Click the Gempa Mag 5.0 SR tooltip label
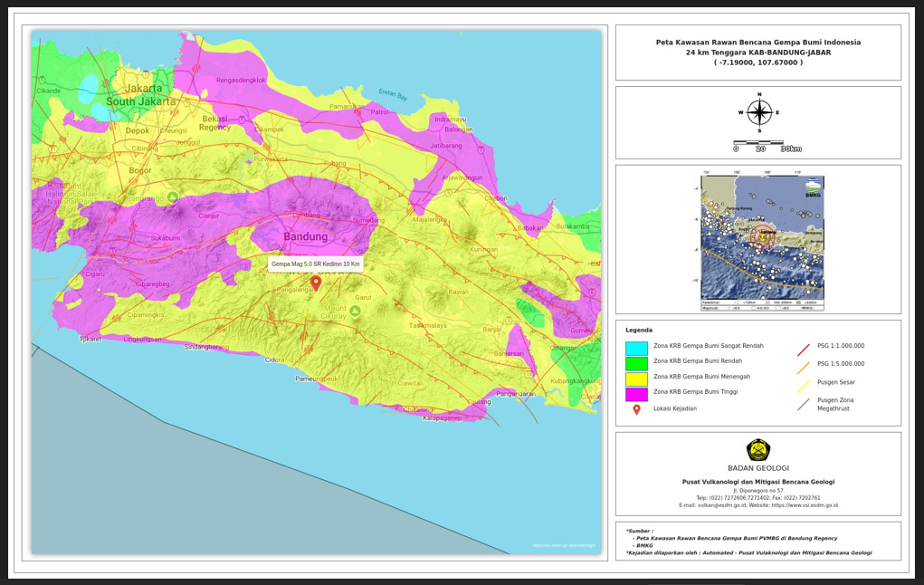The image size is (924, 585). 316,264
